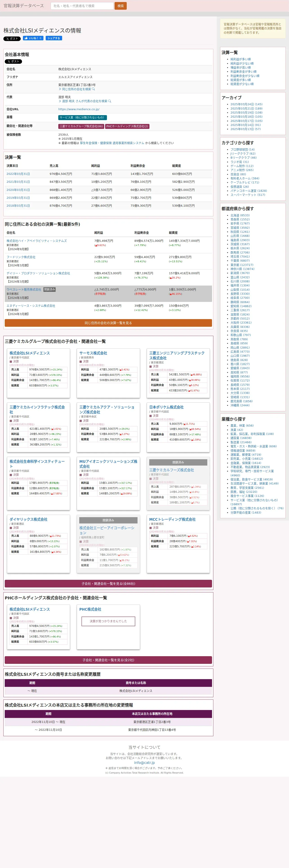Open ダイヤリックス株式会社 card
This screenshot has height=868, width=289.
[x=29, y=519]
